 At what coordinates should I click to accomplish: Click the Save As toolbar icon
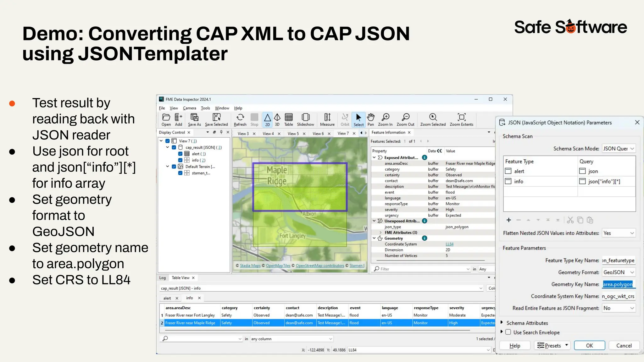coord(194,120)
